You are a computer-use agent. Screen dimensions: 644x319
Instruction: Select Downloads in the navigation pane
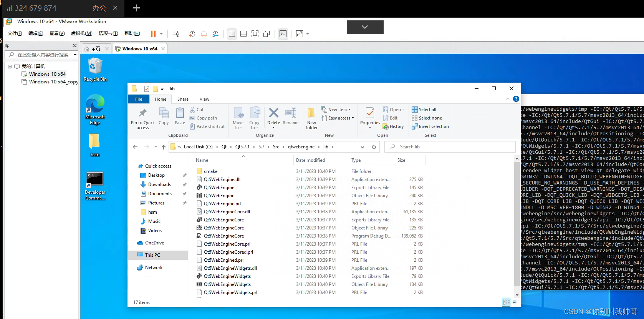click(x=159, y=184)
